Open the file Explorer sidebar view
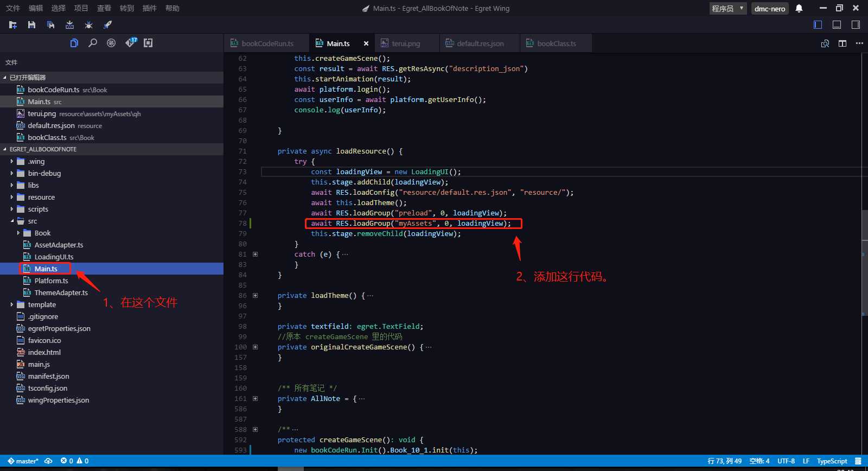Screen dimensions: 868x471 74,43
